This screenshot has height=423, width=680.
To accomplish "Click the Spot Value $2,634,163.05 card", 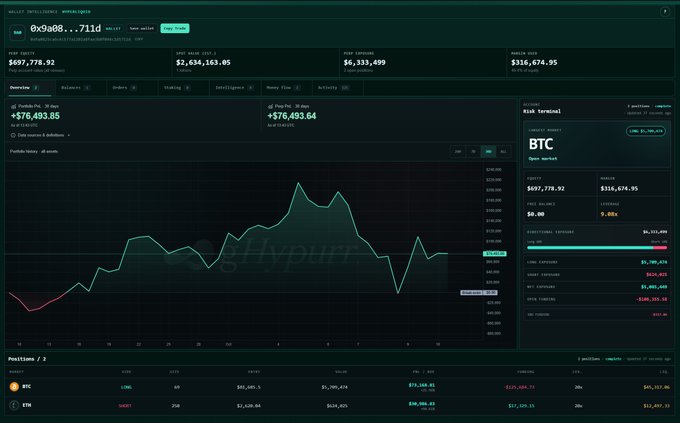I will (x=255, y=62).
